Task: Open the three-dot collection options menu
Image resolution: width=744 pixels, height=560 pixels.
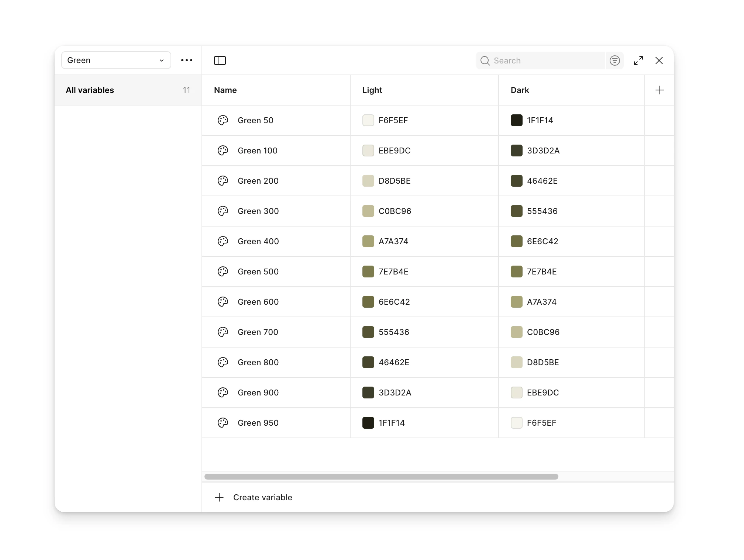Action: (187, 60)
